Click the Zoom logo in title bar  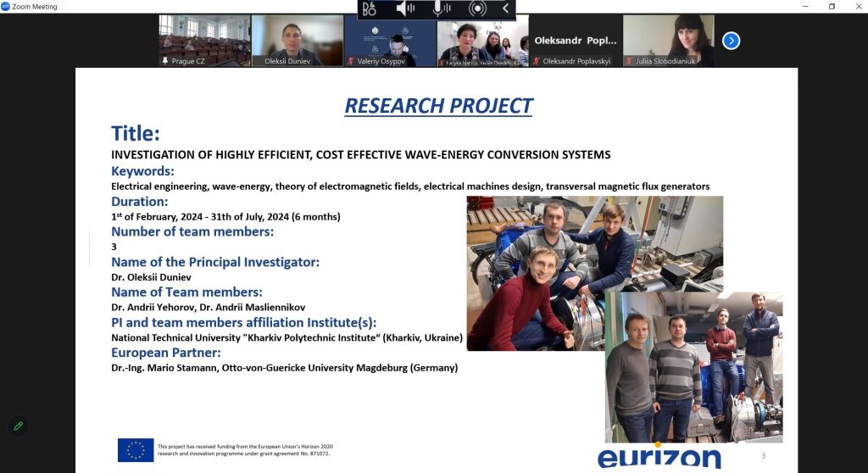pyautogui.click(x=6, y=6)
